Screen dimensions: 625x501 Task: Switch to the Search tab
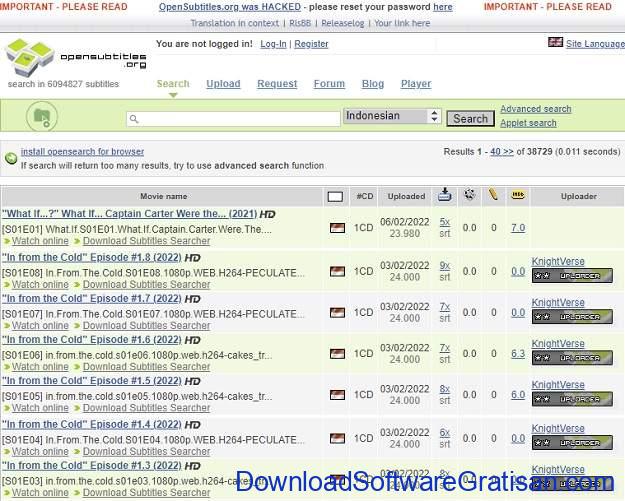[173, 84]
